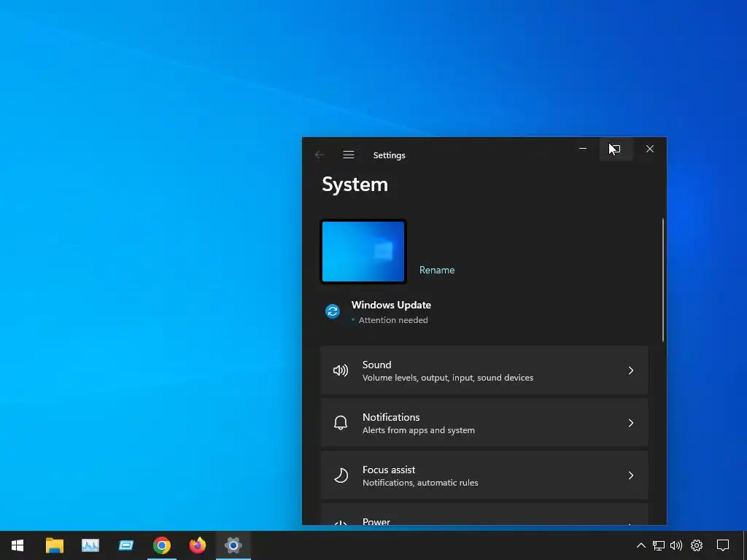Screen dimensions: 747x560
Task: Open the Settings hamburger navigation menu
Action: [x=348, y=155]
